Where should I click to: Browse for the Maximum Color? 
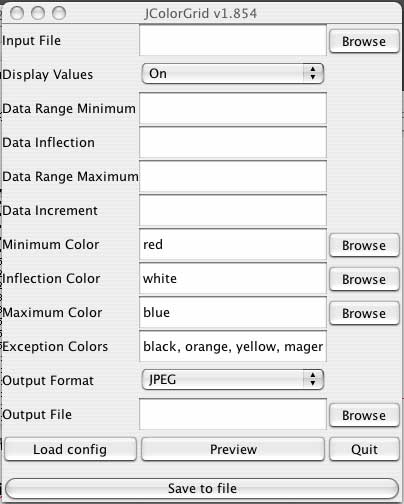click(364, 313)
